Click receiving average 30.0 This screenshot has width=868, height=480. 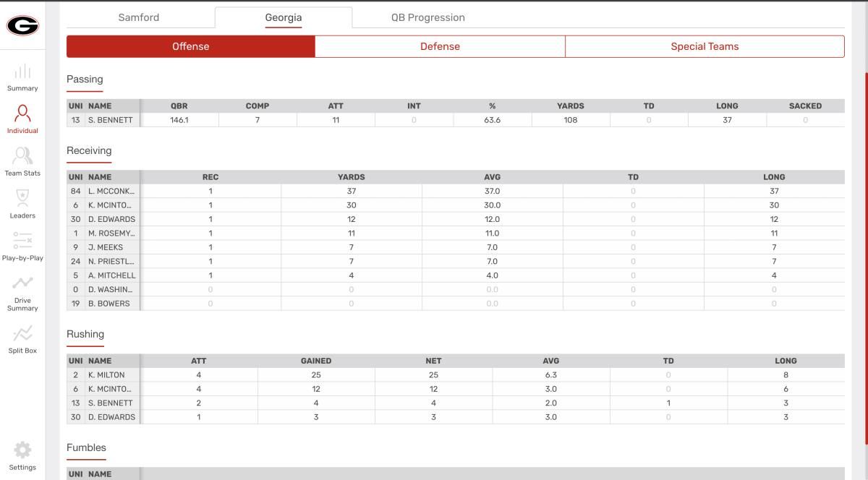coord(492,205)
